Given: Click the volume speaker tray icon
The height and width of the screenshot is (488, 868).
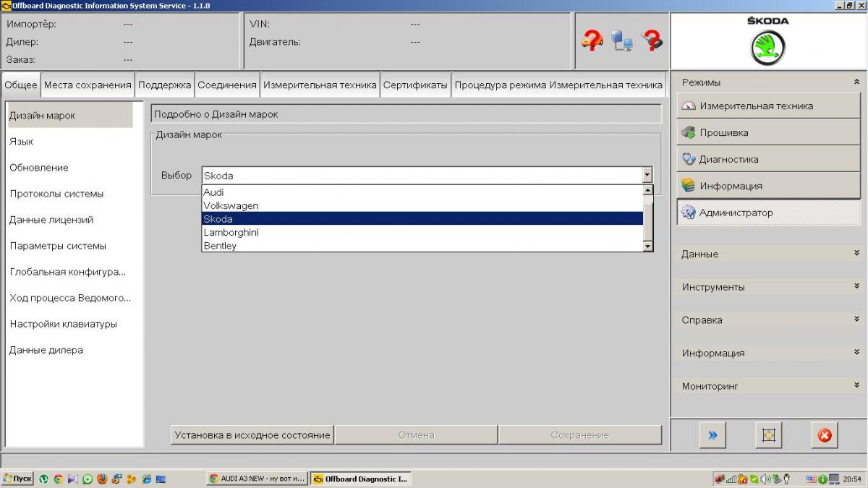Looking at the screenshot, I should click(765, 479).
